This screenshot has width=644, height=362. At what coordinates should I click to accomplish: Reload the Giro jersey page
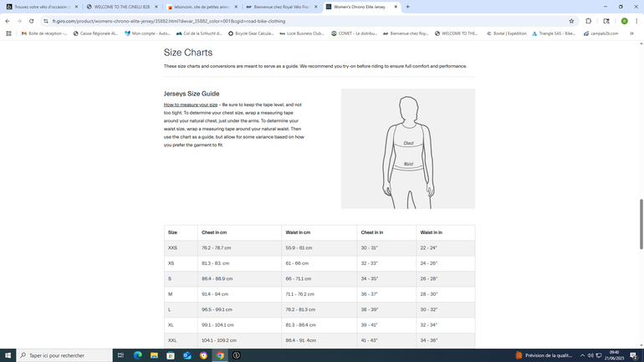[x=31, y=21]
